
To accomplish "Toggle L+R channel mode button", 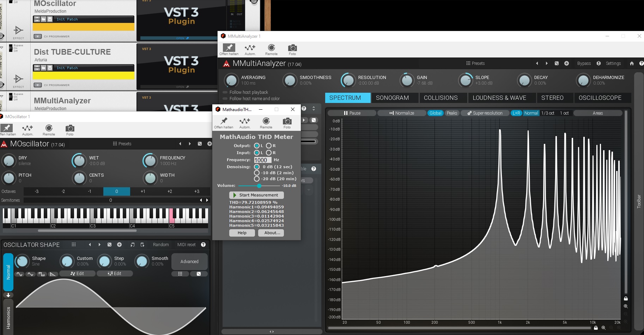I will pos(516,113).
